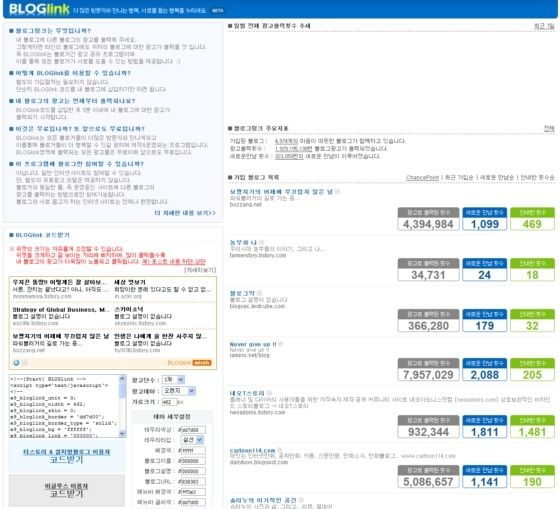This screenshot has height=509, width=560.
Task: Click the value 366,280
Action: point(428,326)
